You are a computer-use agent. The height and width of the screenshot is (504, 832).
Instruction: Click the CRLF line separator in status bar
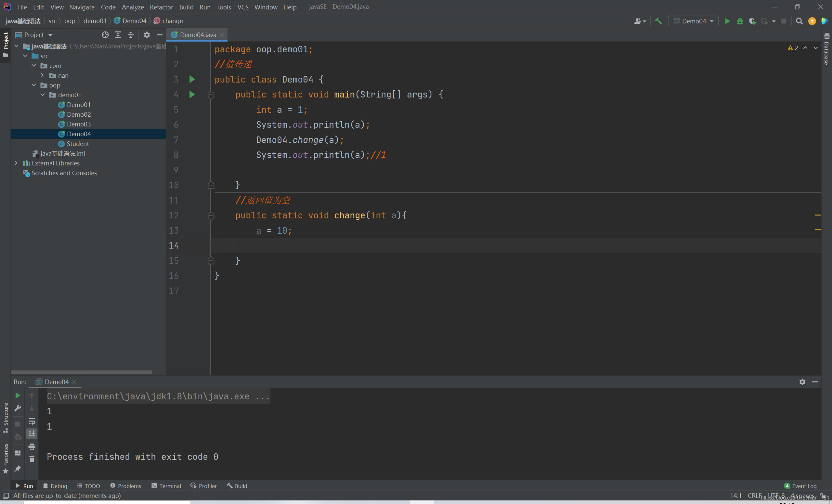[x=754, y=496]
